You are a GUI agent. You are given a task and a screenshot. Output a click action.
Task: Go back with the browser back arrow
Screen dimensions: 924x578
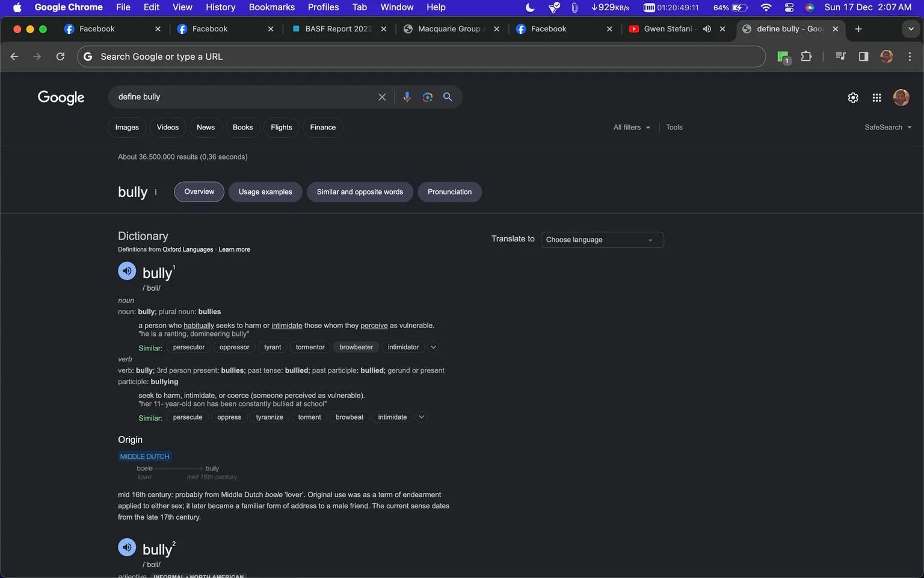14,57
